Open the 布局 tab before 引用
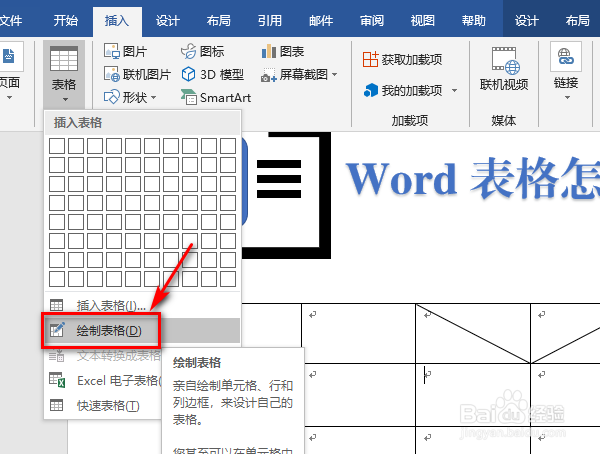This screenshot has width=600, height=454. coord(219,20)
